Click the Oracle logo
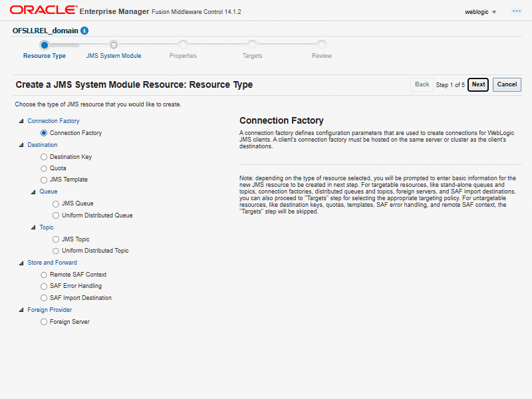The height and width of the screenshot is (399, 532). click(x=43, y=10)
